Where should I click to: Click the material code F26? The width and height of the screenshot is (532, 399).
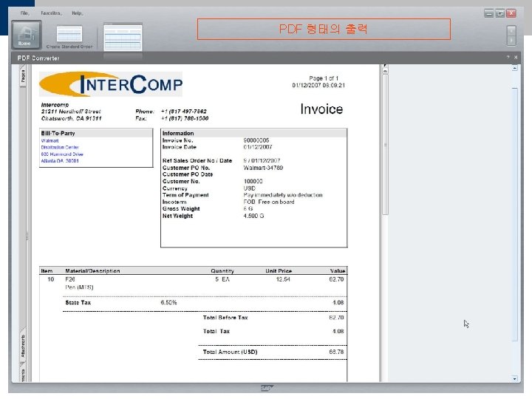coord(70,279)
